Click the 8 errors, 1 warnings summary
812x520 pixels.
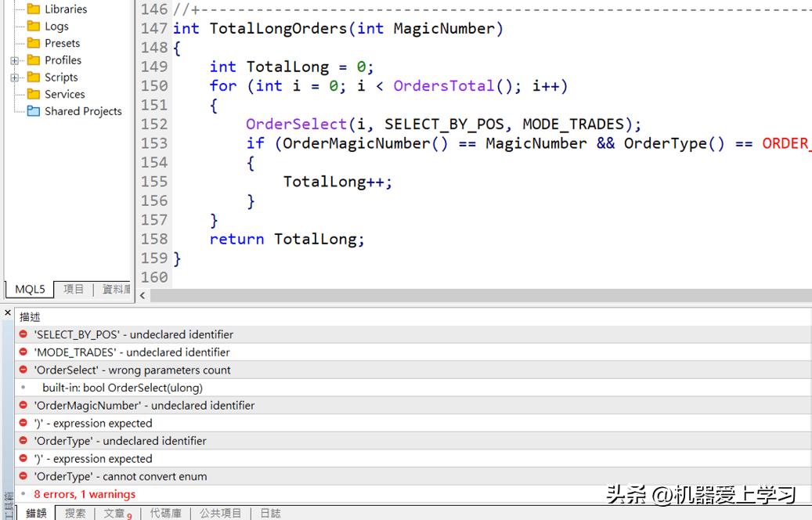[x=85, y=494]
